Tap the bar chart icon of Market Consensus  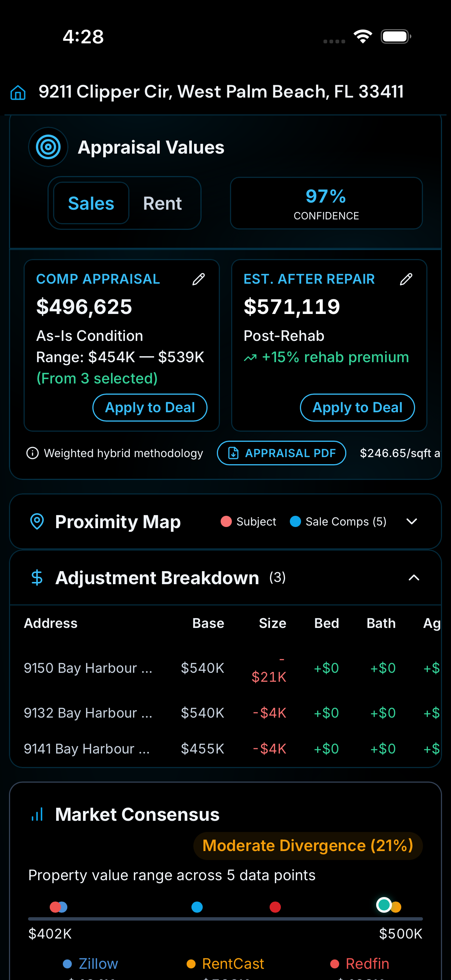pyautogui.click(x=37, y=814)
